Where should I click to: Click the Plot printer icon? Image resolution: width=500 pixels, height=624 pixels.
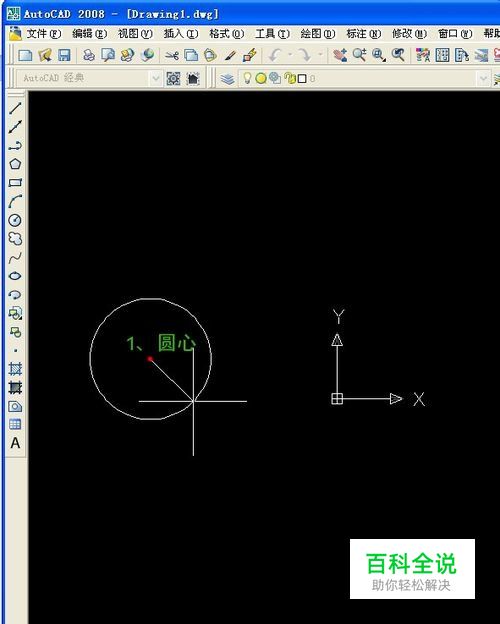(89, 55)
